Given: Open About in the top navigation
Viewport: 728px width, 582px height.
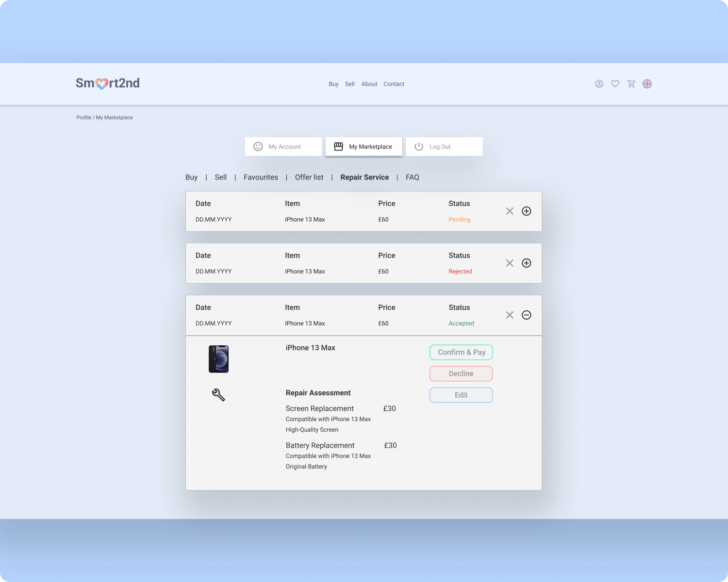Looking at the screenshot, I should click(x=369, y=84).
